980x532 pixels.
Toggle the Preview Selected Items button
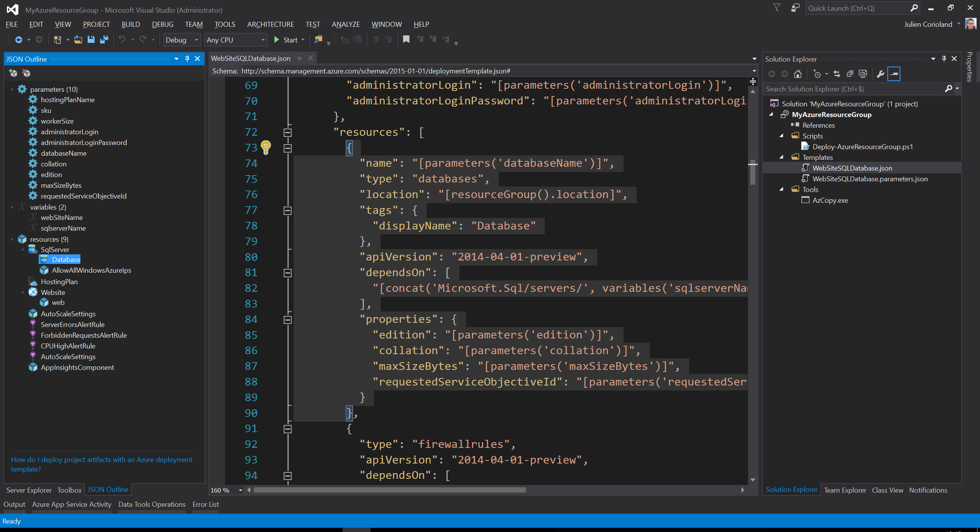pos(894,74)
